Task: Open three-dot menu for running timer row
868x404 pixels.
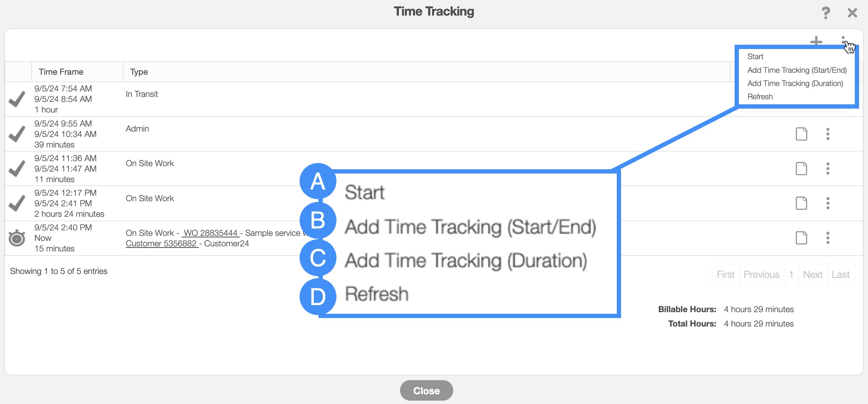Action: tap(828, 238)
